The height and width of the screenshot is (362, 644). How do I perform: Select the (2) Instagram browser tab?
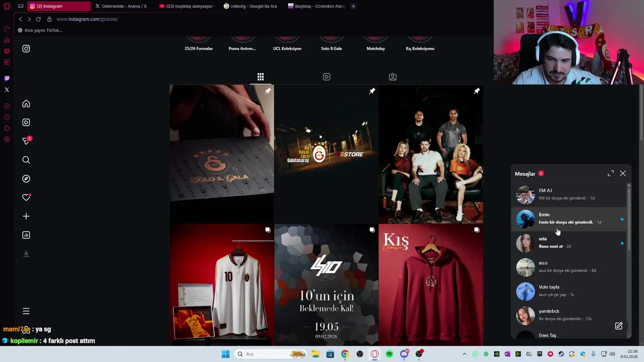click(x=59, y=7)
